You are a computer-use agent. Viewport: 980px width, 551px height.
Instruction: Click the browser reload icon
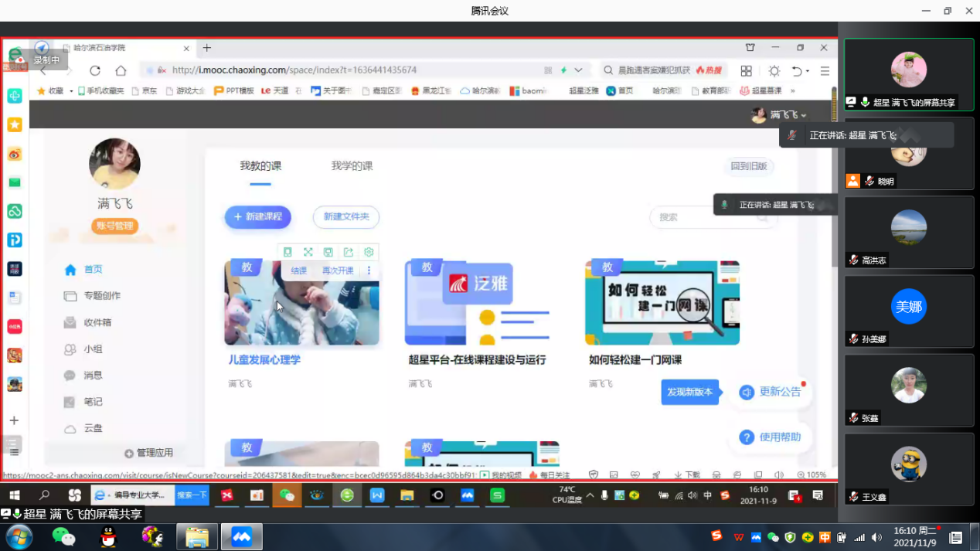[95, 70]
